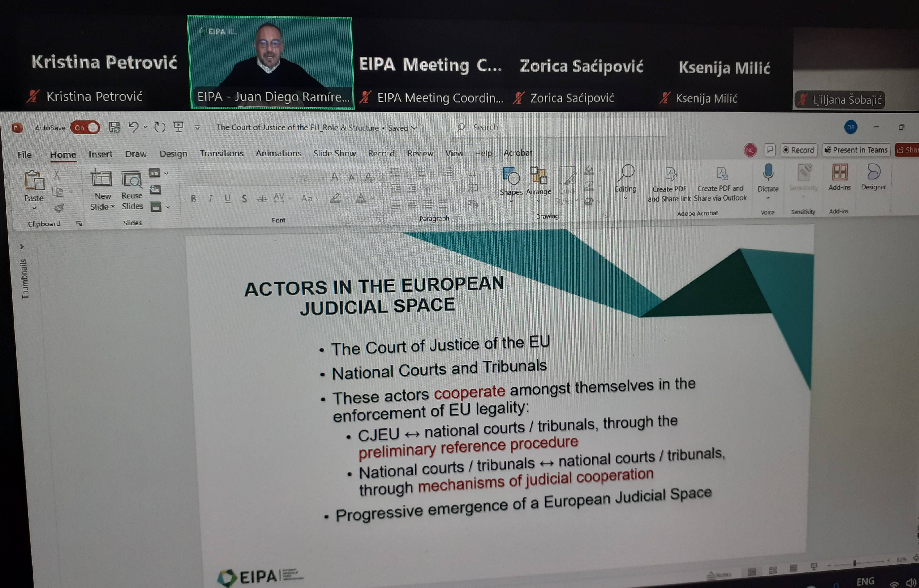Switch to the Insert tab
919x588 pixels.
[100, 154]
